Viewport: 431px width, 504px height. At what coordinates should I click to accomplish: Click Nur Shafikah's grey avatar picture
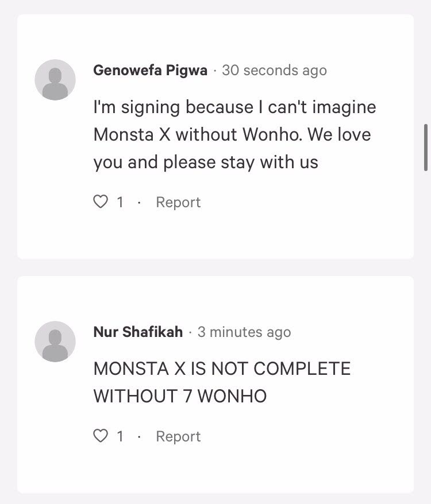click(x=55, y=341)
